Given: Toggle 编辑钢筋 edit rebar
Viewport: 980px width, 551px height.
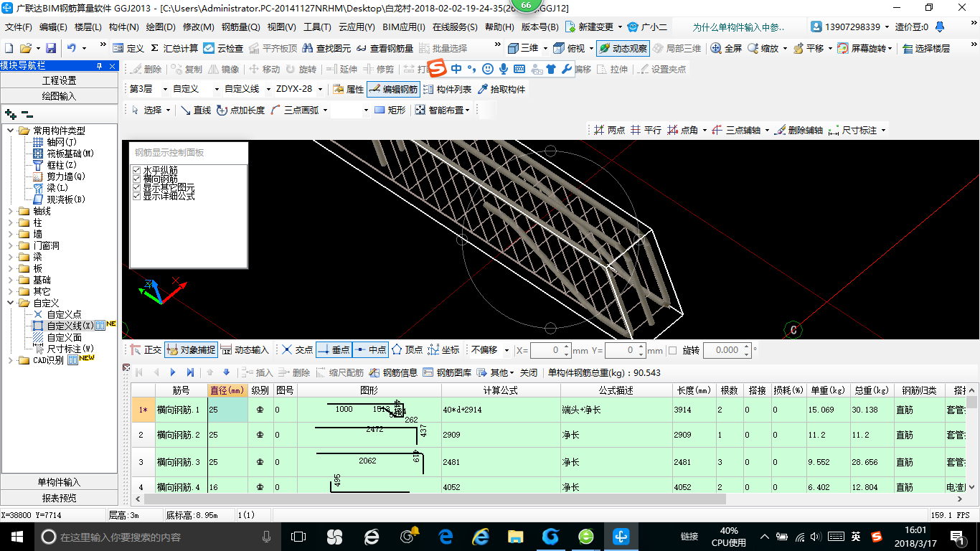Looking at the screenshot, I should (393, 89).
